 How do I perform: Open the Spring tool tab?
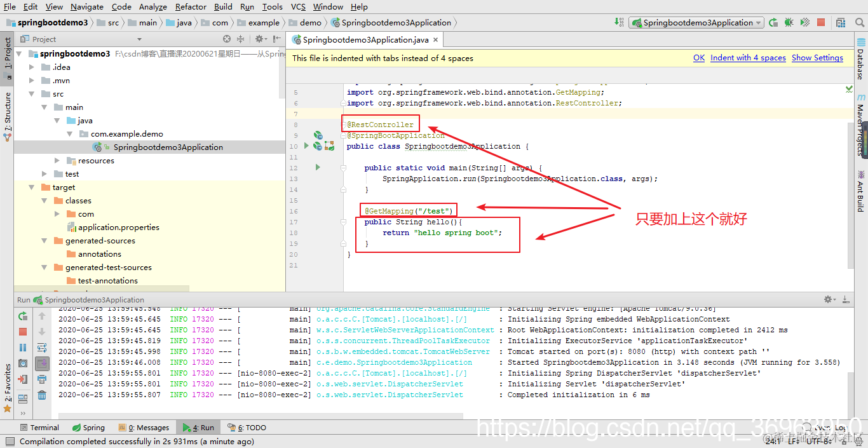click(88, 428)
